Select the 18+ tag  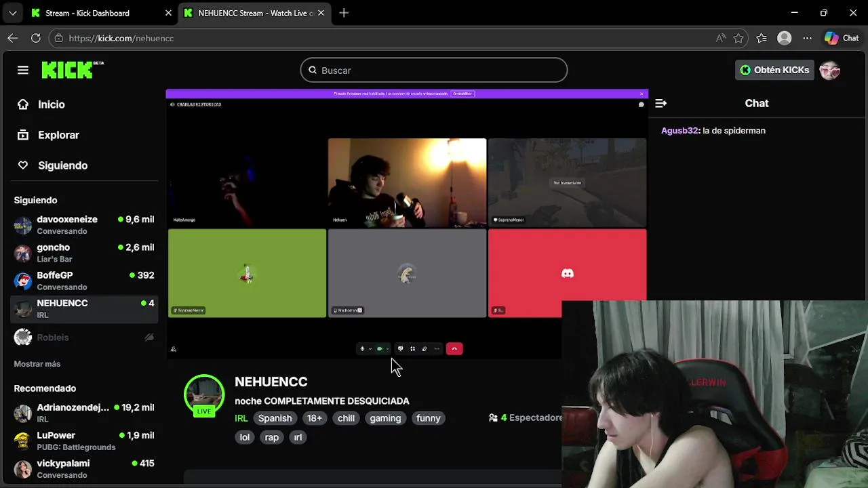tap(315, 418)
